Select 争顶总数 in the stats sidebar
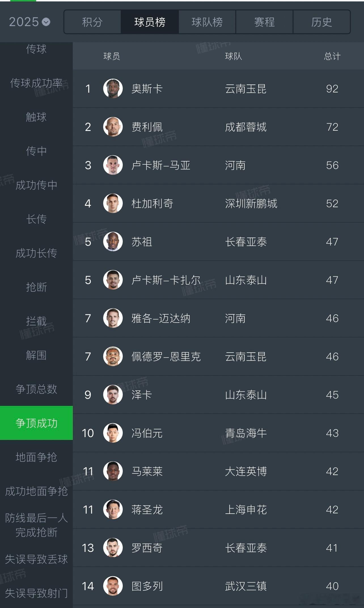 click(36, 389)
